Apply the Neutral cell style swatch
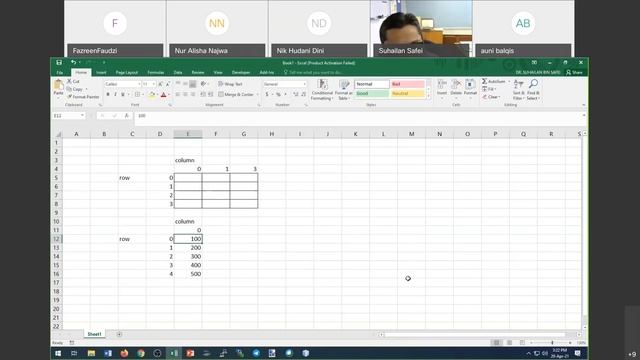 click(407, 94)
